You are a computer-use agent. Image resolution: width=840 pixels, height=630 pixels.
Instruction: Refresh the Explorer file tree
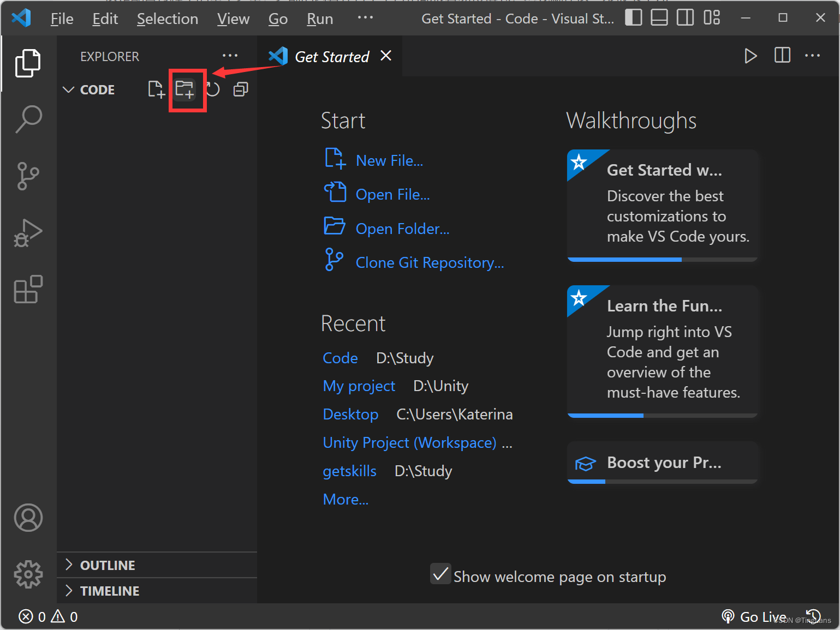coord(213,89)
